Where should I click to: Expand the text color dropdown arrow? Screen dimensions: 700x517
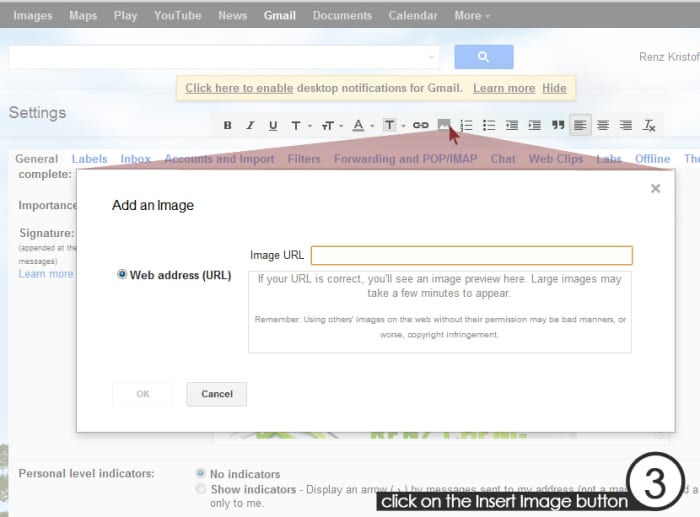tap(372, 126)
